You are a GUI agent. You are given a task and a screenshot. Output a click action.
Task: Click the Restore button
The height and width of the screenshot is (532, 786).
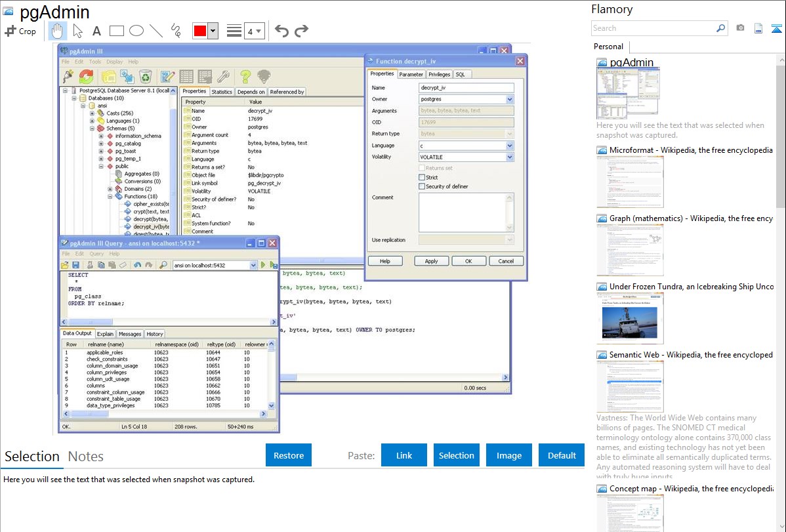click(289, 455)
